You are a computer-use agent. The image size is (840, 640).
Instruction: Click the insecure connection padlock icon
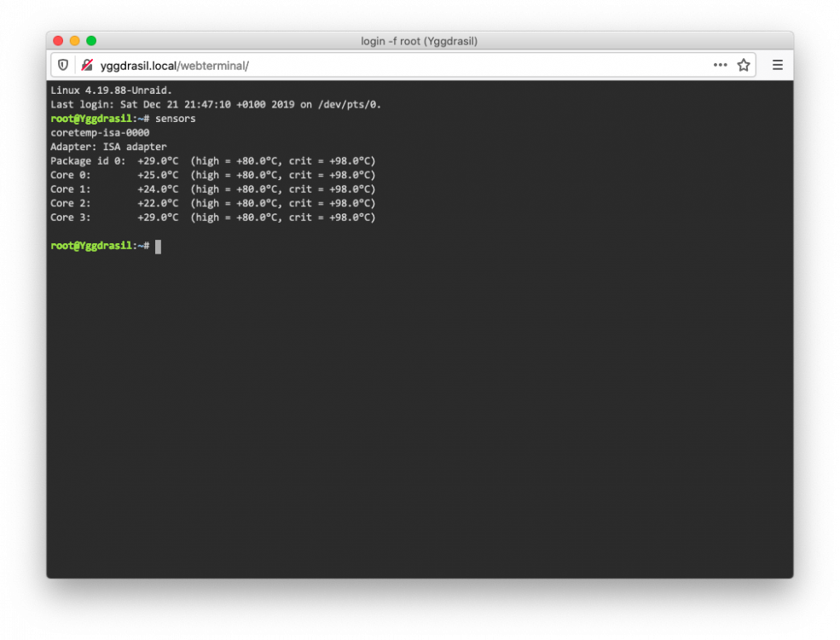[x=87, y=66]
